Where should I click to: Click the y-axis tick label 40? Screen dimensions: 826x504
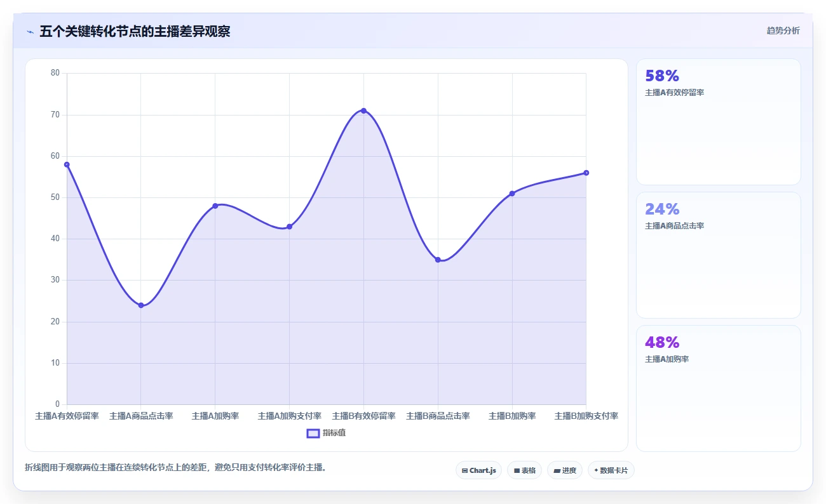pos(55,239)
